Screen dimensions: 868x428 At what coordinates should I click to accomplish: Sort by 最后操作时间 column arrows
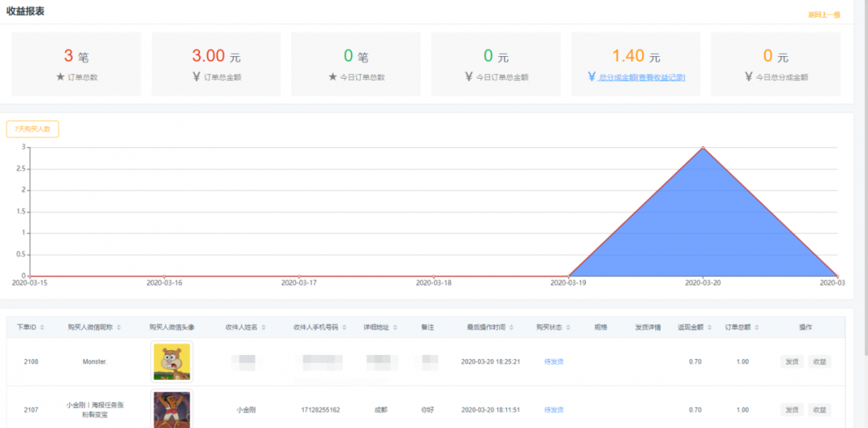coord(512,328)
